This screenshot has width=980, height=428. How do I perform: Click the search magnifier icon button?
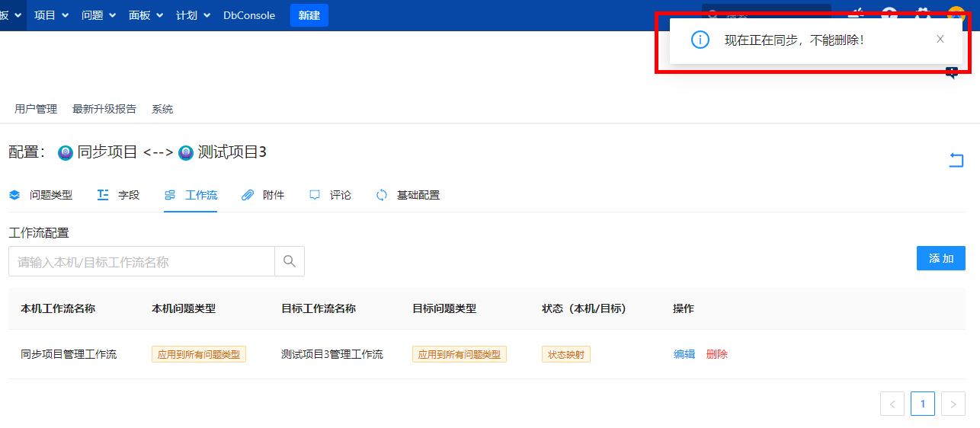click(x=290, y=261)
